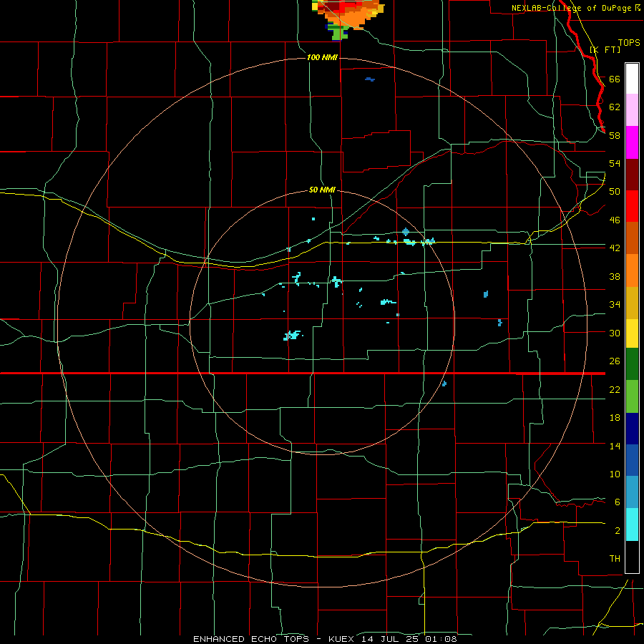Click the 14 legend value
Screen dimensions: 644x644
[615, 446]
